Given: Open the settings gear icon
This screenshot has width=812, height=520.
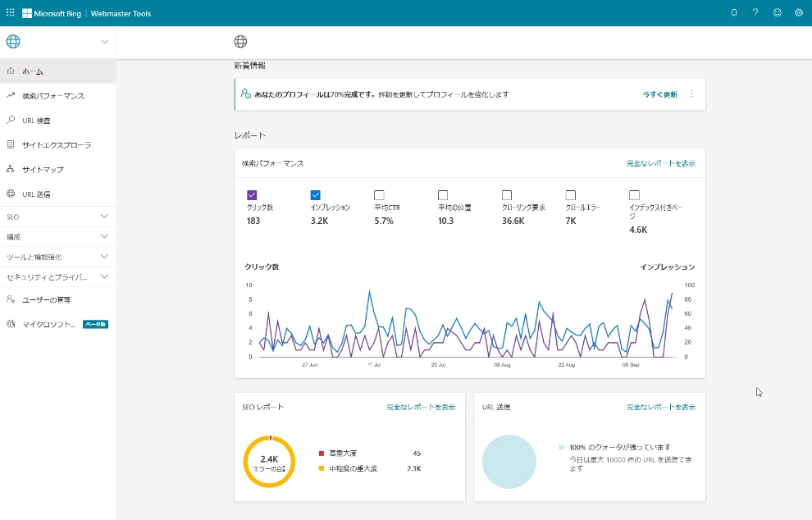Looking at the screenshot, I should tap(799, 12).
